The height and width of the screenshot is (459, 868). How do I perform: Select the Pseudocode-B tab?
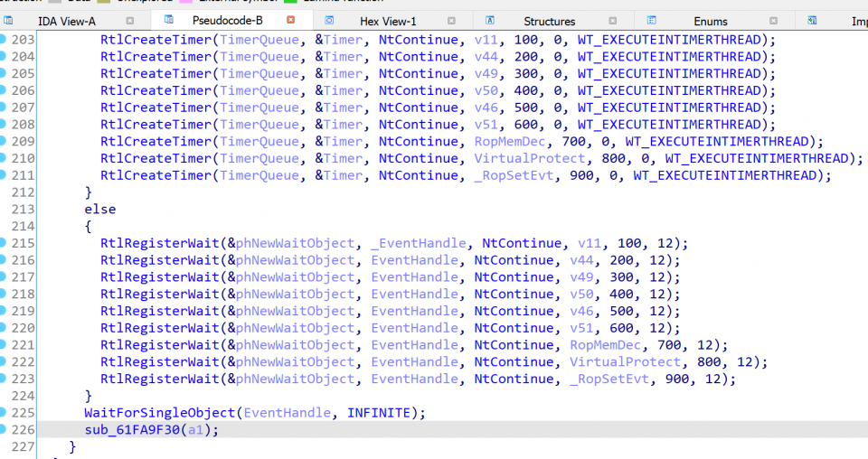pos(227,21)
